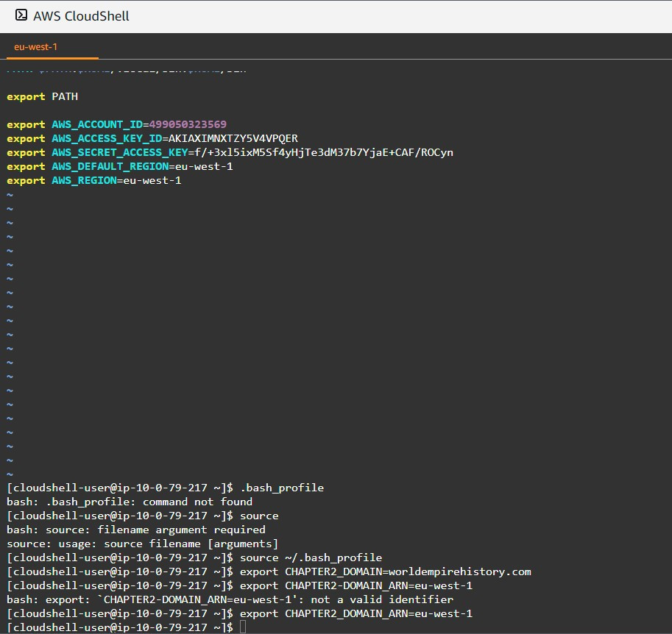This screenshot has width=672, height=634.
Task: Click the 'source: usage' help line
Action: (142, 544)
